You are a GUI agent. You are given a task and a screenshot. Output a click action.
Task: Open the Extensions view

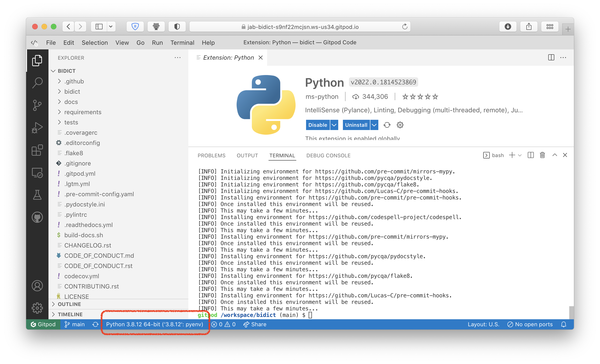pos(37,150)
